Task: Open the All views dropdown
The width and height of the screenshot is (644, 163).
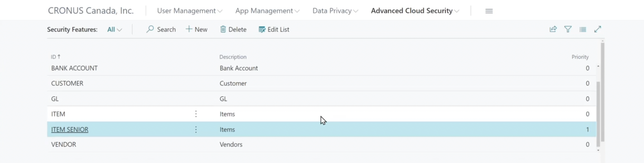Action: click(x=114, y=30)
